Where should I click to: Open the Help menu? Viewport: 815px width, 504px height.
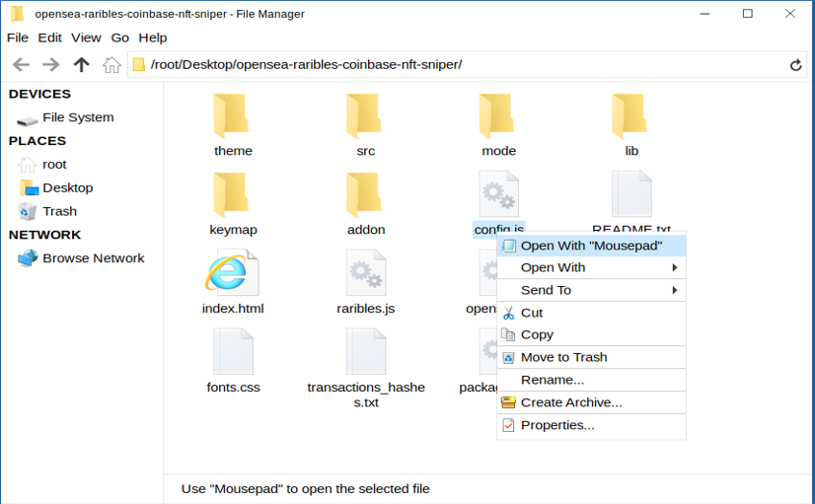(152, 37)
